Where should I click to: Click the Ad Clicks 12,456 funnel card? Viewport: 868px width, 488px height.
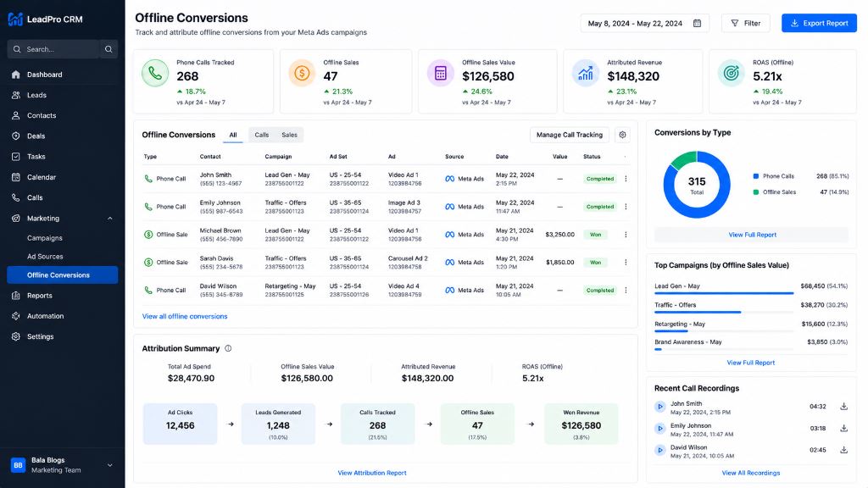[x=180, y=424]
